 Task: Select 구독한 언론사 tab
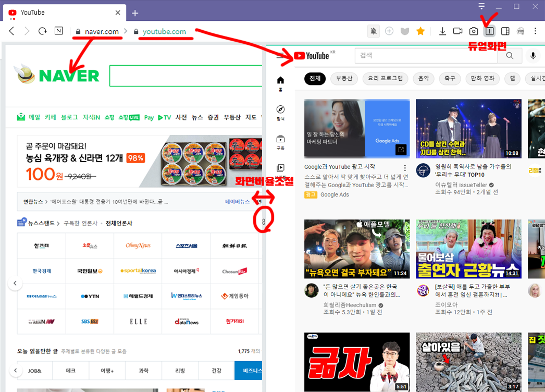pyautogui.click(x=81, y=223)
